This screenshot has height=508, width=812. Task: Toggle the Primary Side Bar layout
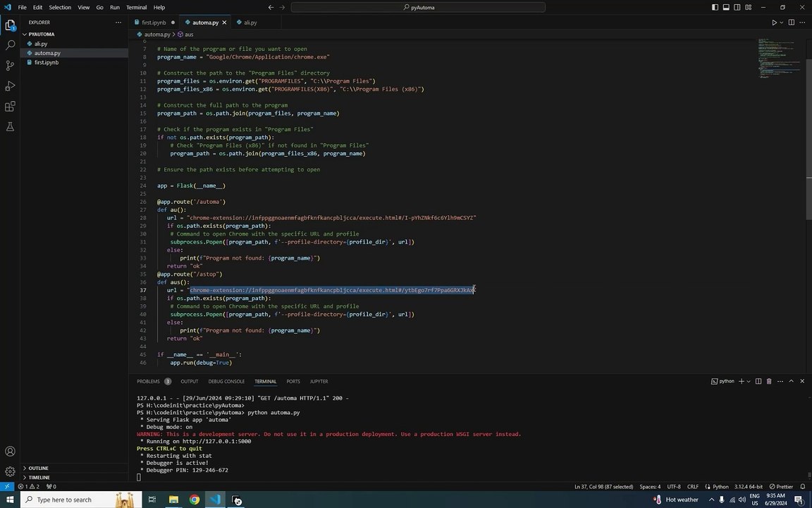[715, 7]
